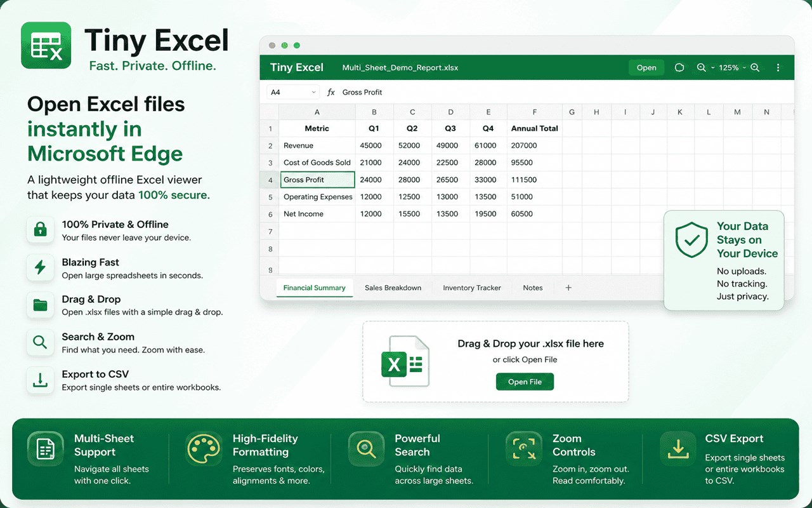Select the Gross Profit cell in the grid
Screen dimensions: 812x508
click(x=317, y=180)
